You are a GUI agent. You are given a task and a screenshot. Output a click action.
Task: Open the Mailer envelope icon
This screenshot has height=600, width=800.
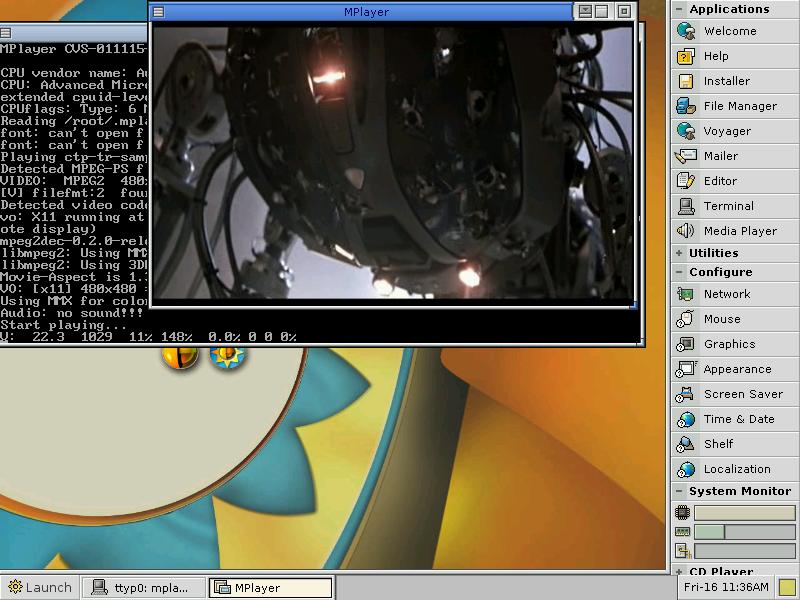click(686, 156)
